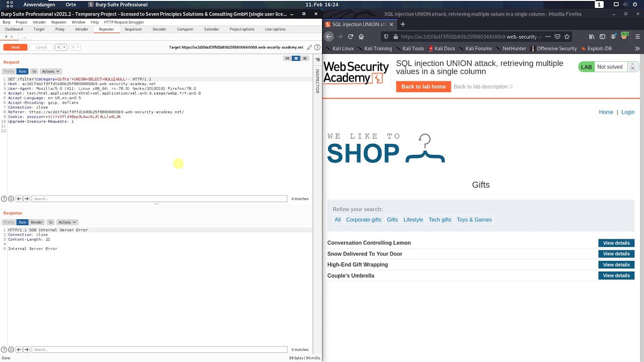Open Repeater help question mark icon
Image resolution: width=644 pixels, height=362 pixels.
(317, 47)
